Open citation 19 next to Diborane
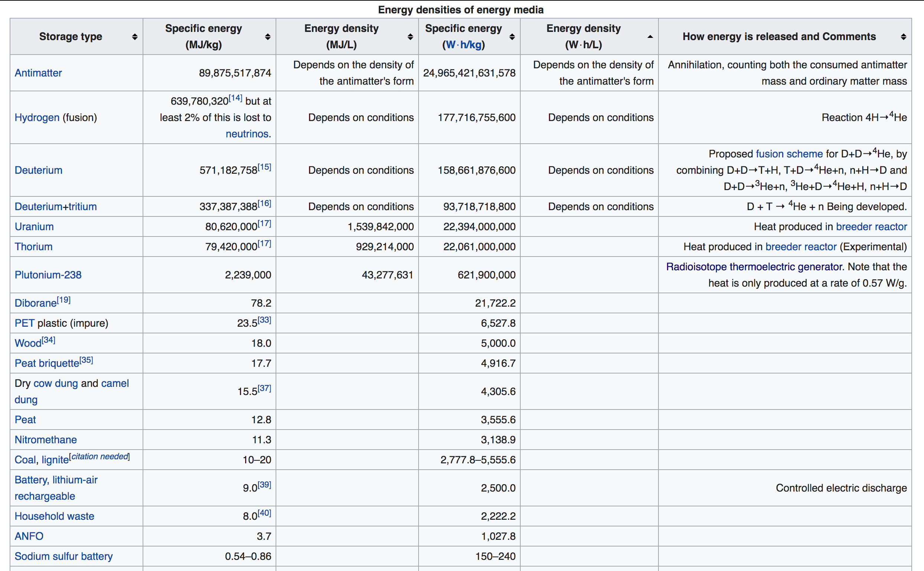 point(64,300)
